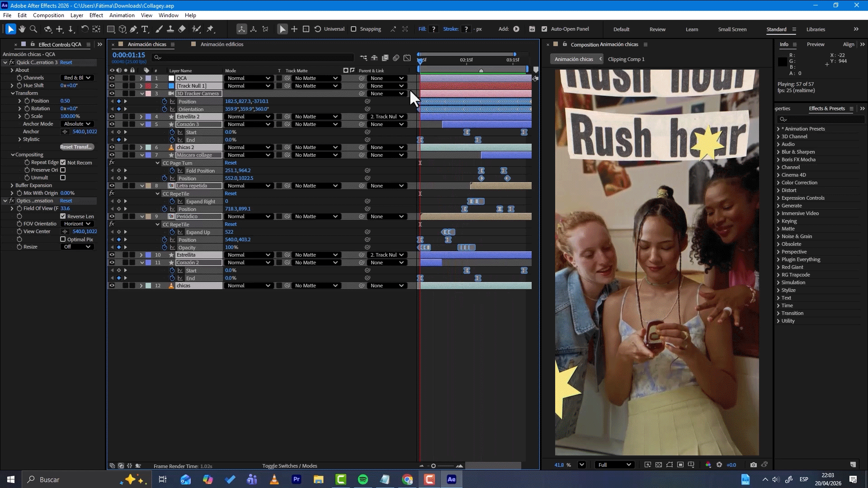Open the Composition menu
The width and height of the screenshot is (868, 488).
[x=48, y=15]
